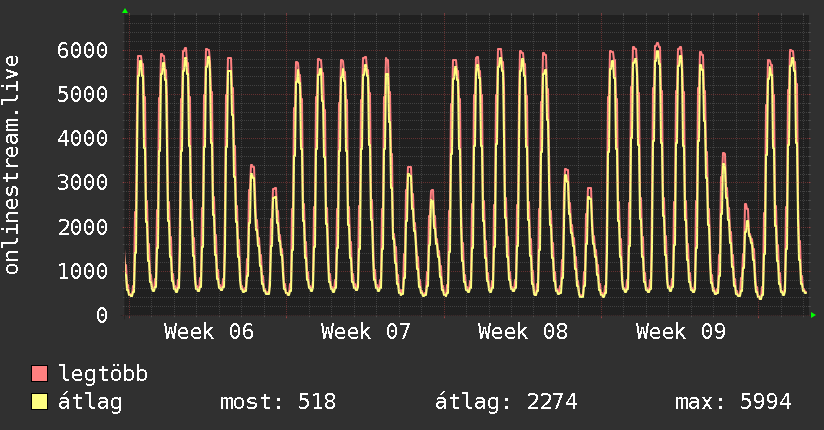Click the pink legtöbb legend swatch
Screen dimensions: 824x430
coord(39,373)
